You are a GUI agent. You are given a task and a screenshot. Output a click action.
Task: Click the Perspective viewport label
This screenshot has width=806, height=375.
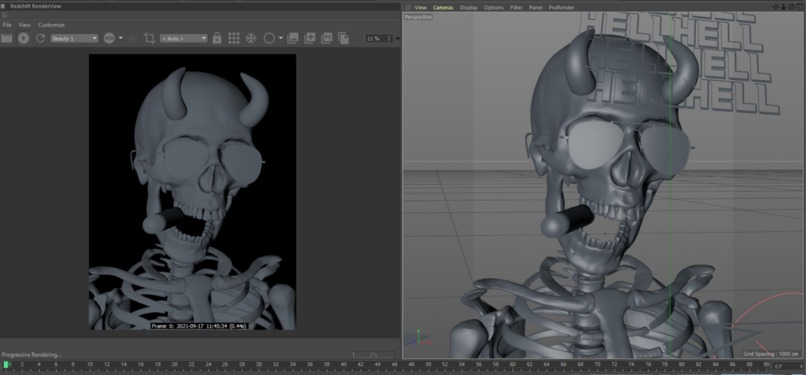[418, 17]
